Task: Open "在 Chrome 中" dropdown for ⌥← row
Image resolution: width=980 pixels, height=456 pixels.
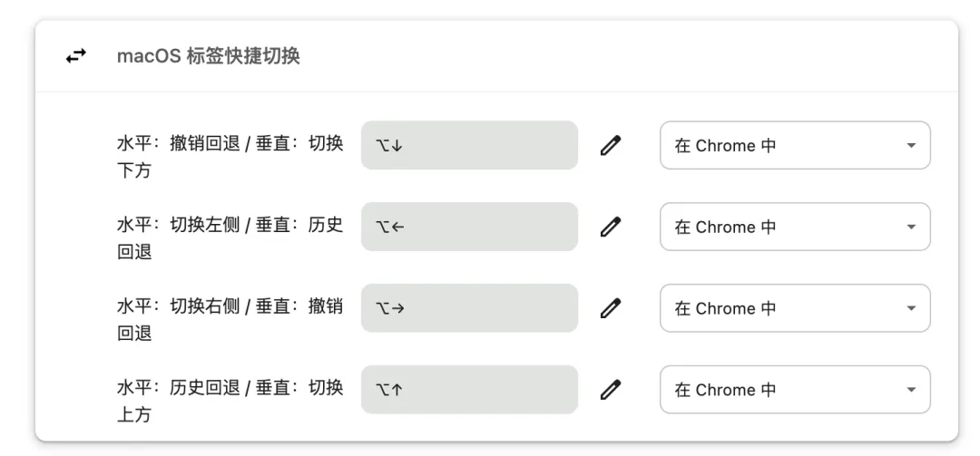Action: 794,227
